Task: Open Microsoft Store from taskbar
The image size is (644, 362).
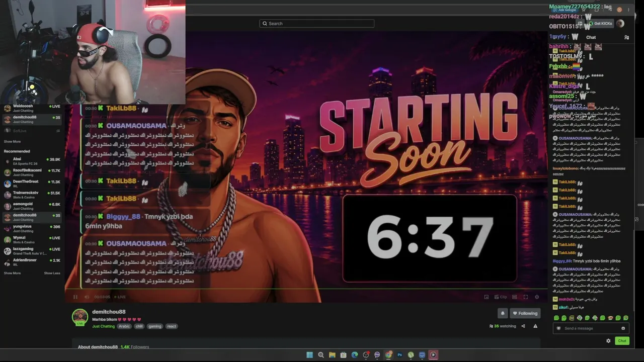Action: 343,355
